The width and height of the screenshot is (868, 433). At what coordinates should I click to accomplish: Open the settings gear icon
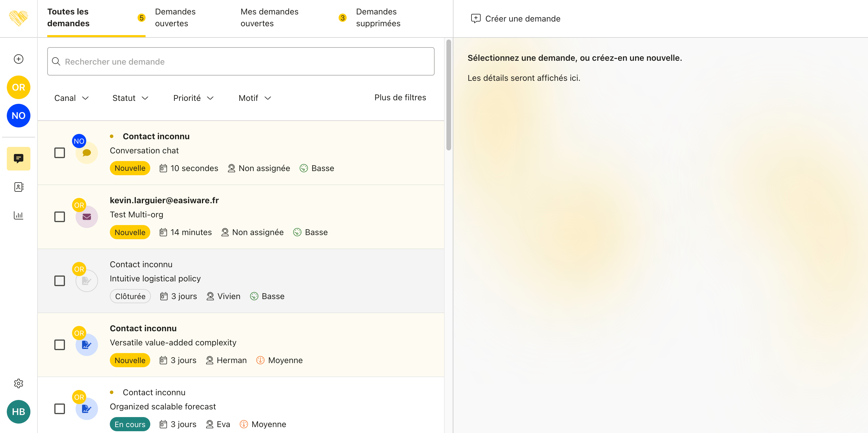[19, 383]
